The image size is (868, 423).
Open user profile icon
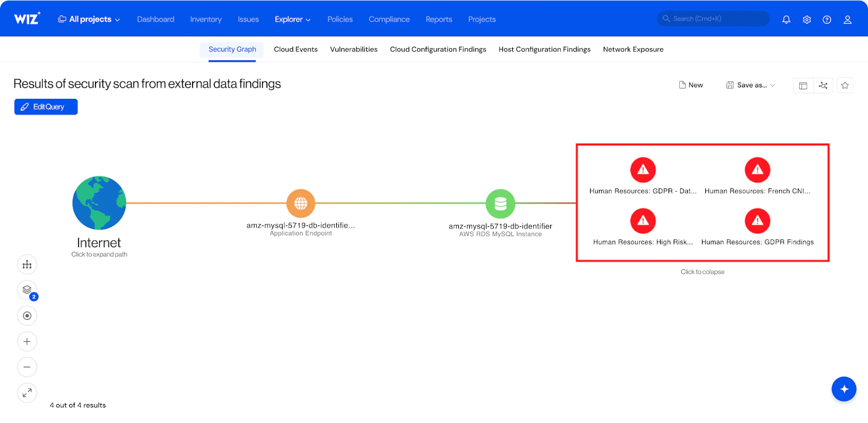(847, 20)
